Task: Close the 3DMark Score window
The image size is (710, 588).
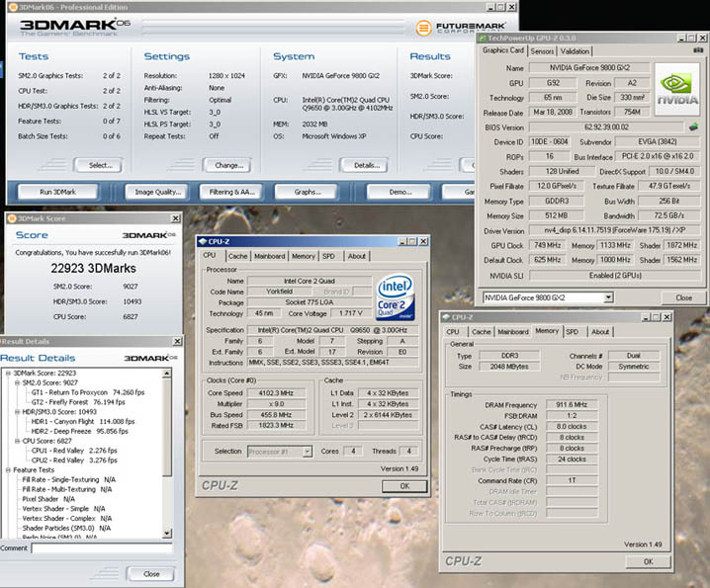Action: [x=176, y=218]
